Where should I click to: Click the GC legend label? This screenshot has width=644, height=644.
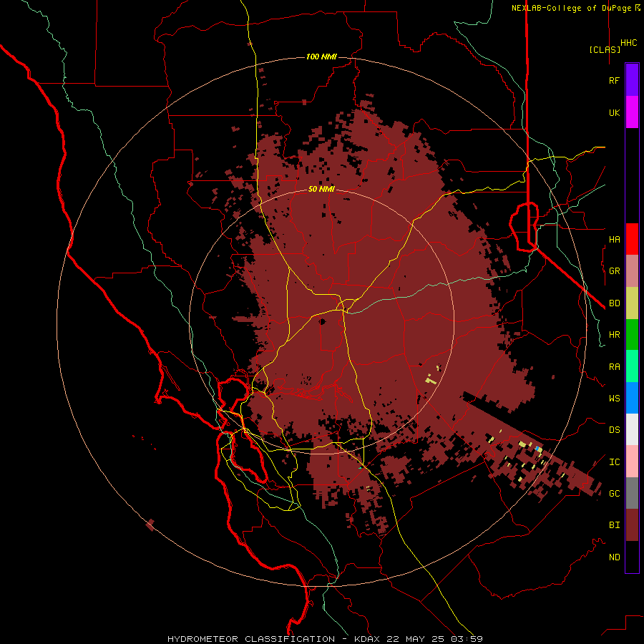pyautogui.click(x=614, y=493)
